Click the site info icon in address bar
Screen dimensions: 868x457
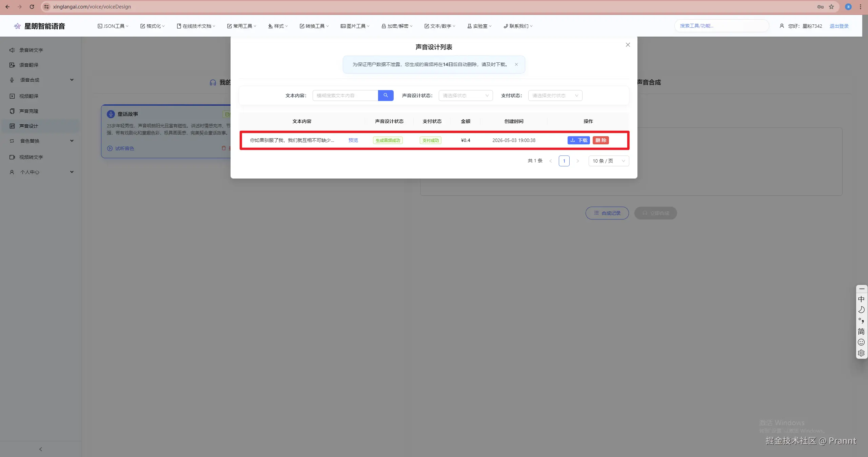[46, 7]
